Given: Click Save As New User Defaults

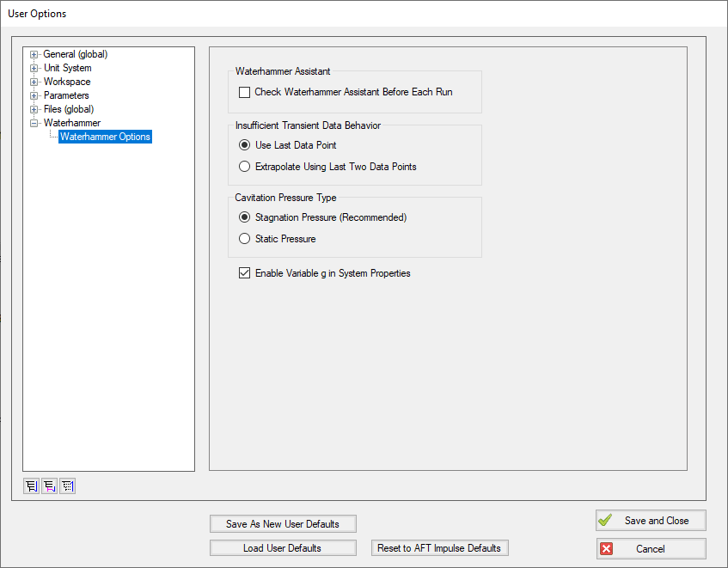Looking at the screenshot, I should (x=283, y=524).
